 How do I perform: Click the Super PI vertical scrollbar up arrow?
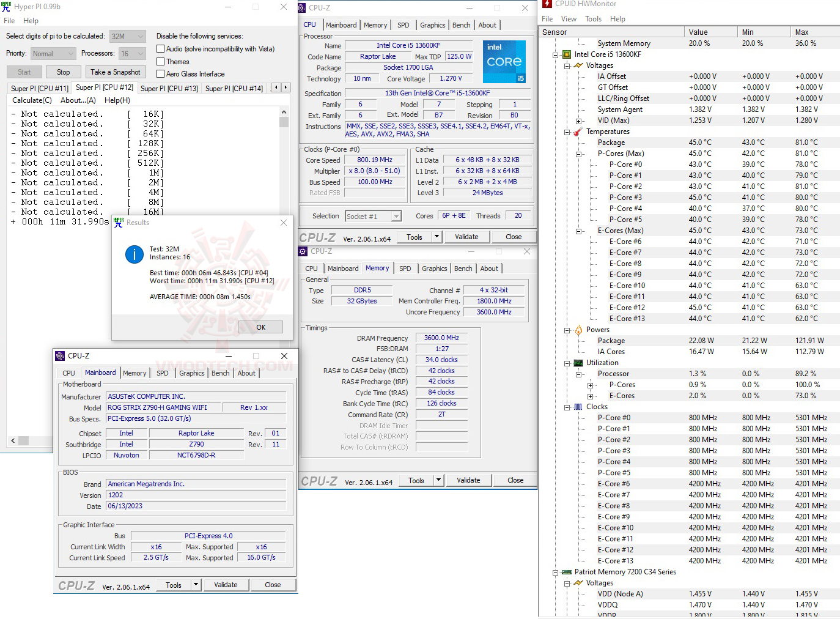point(284,113)
